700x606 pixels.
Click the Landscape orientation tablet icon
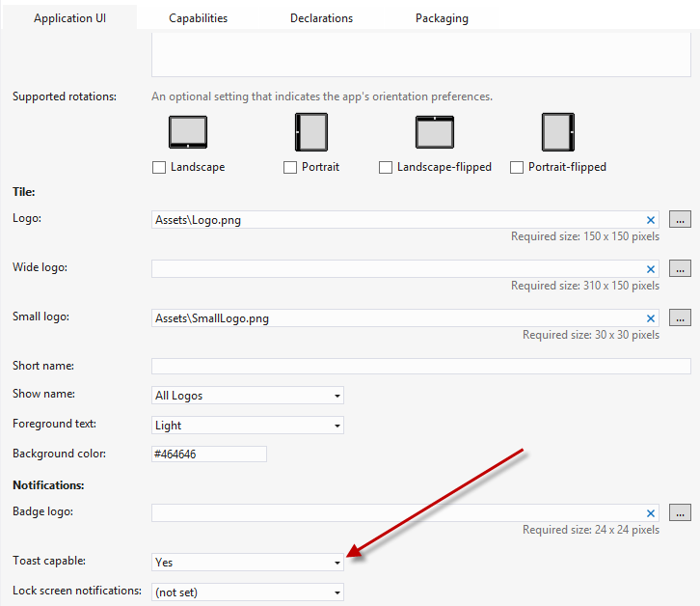click(188, 132)
